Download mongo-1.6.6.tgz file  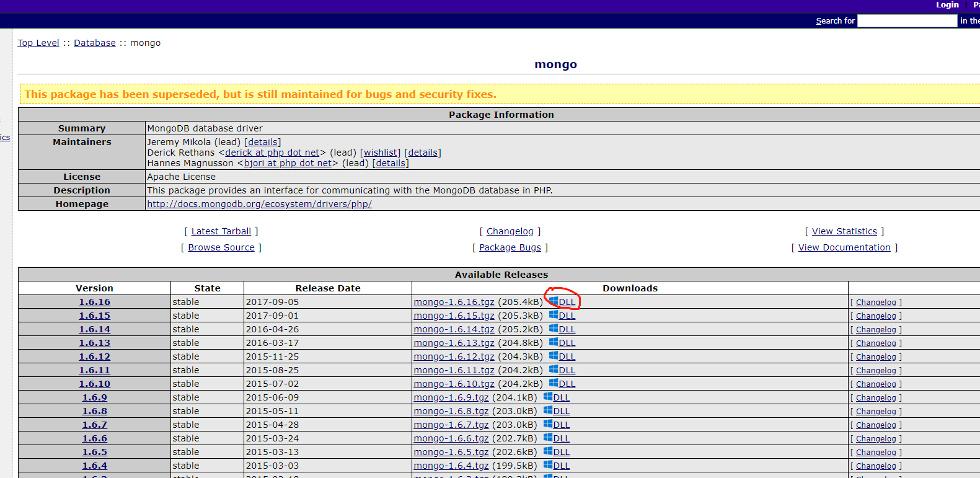coord(451,438)
